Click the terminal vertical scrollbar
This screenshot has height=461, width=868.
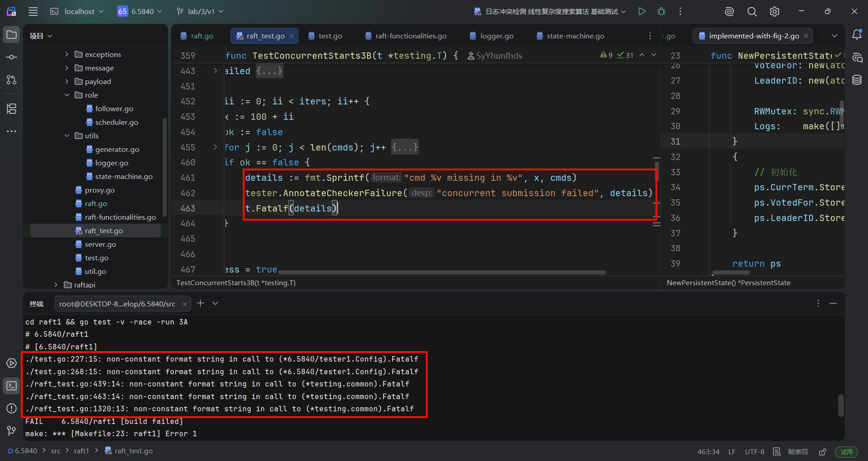840,405
